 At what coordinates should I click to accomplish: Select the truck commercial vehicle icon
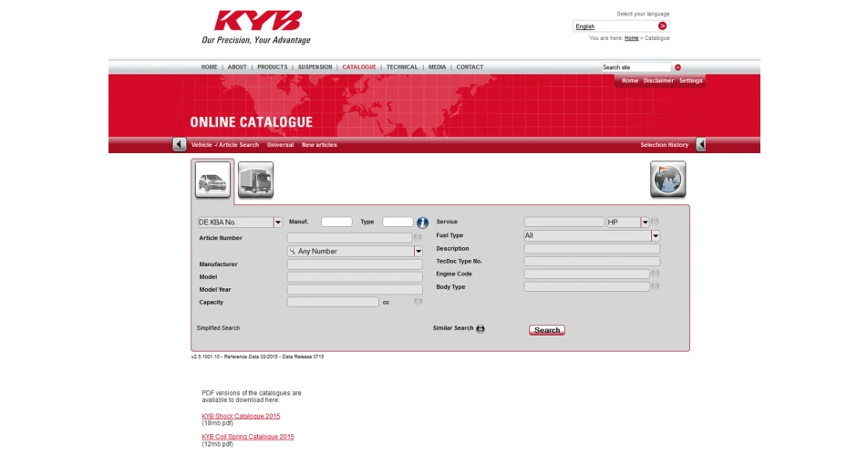coord(255,180)
